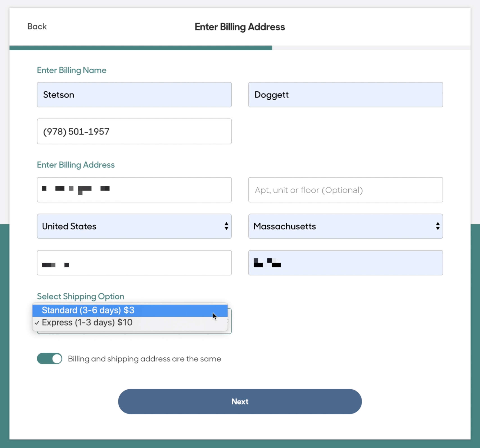Select the city input field
Screen dimensions: 480x448
[x=134, y=263]
